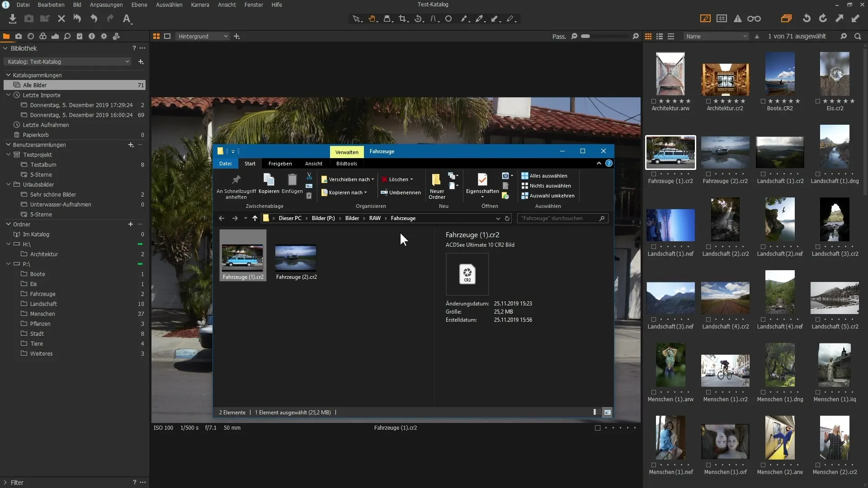
Task: Expand the Filter panel
Action: point(5,483)
